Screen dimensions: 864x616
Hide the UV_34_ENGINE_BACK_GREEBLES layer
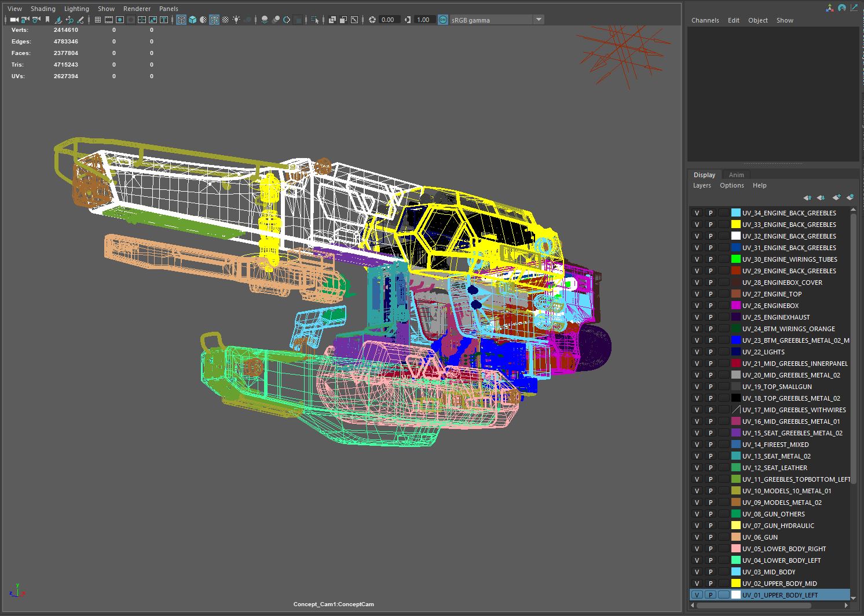[697, 213]
